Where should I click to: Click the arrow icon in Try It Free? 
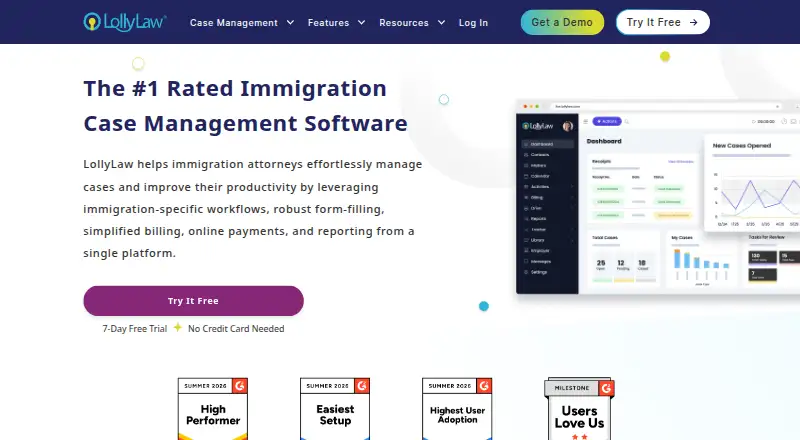693,22
